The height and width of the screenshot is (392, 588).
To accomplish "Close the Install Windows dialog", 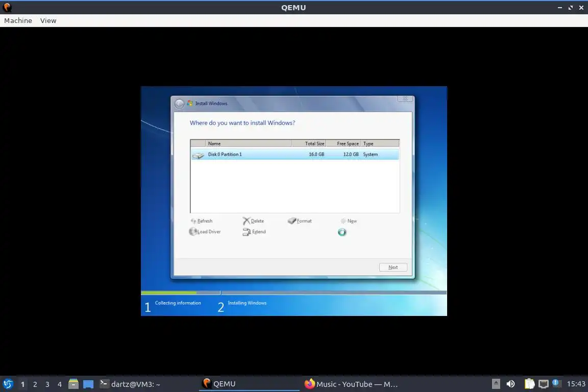I will coord(405,99).
